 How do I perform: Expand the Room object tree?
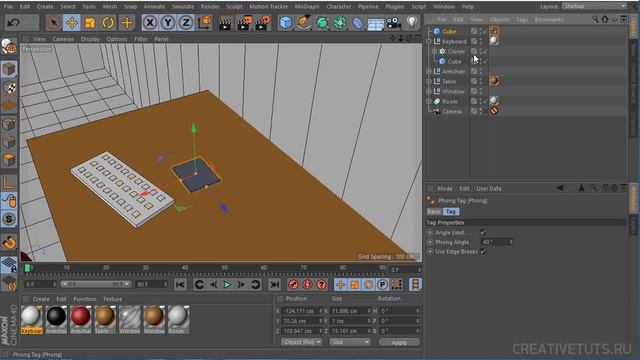[x=429, y=101]
